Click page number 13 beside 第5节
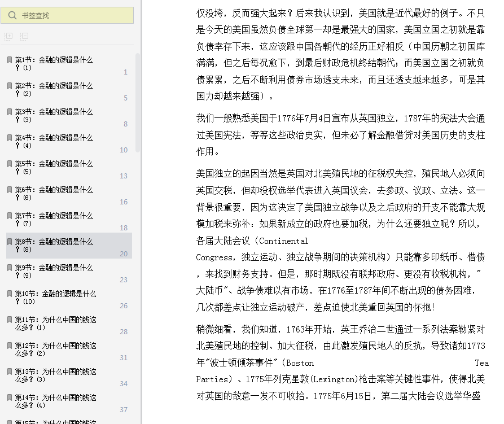This screenshot has height=424, width=504. click(124, 176)
